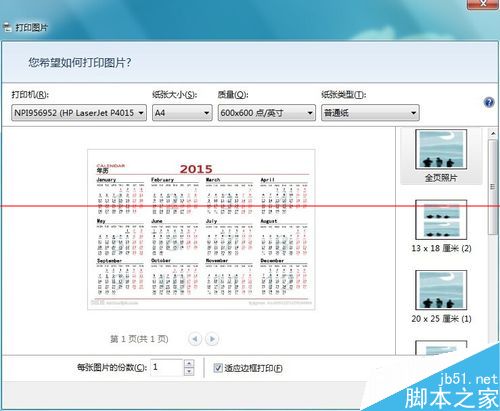Click the 纸张大小(S): label
This screenshot has width=500, height=411.
pos(175,95)
